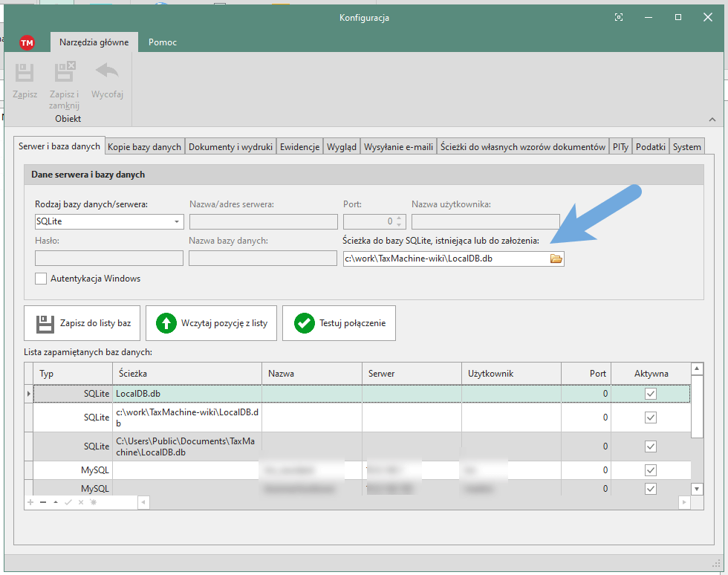Open the Pomoc ribbon tab

(x=162, y=42)
